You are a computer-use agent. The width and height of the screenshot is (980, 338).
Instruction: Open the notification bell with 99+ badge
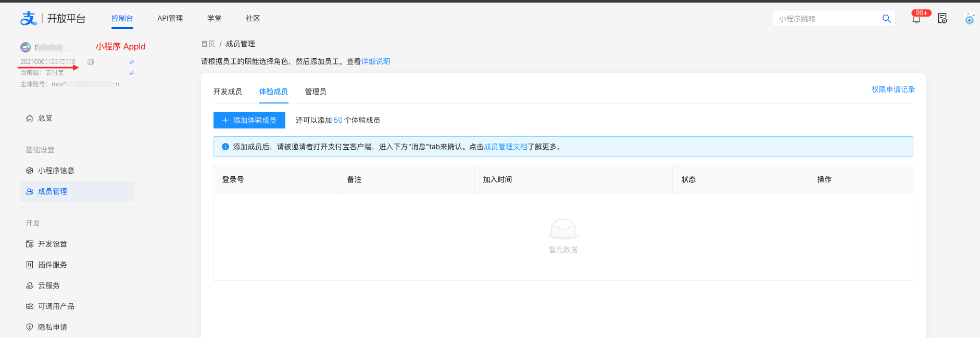coord(916,19)
